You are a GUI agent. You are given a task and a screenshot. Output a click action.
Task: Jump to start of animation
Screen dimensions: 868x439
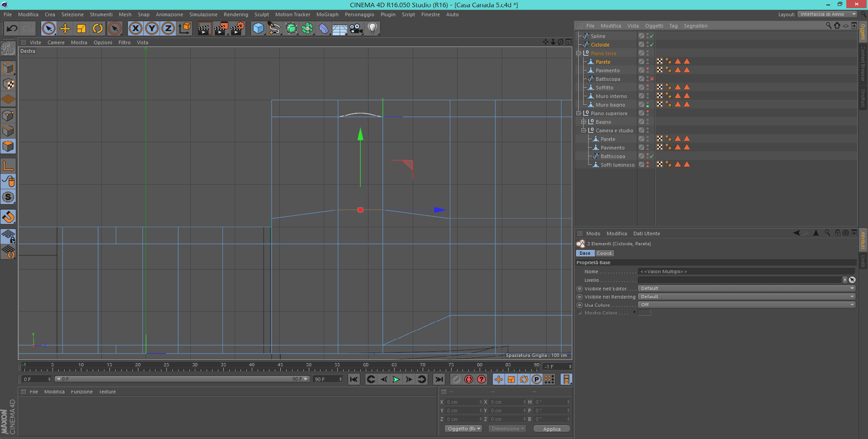tap(354, 379)
